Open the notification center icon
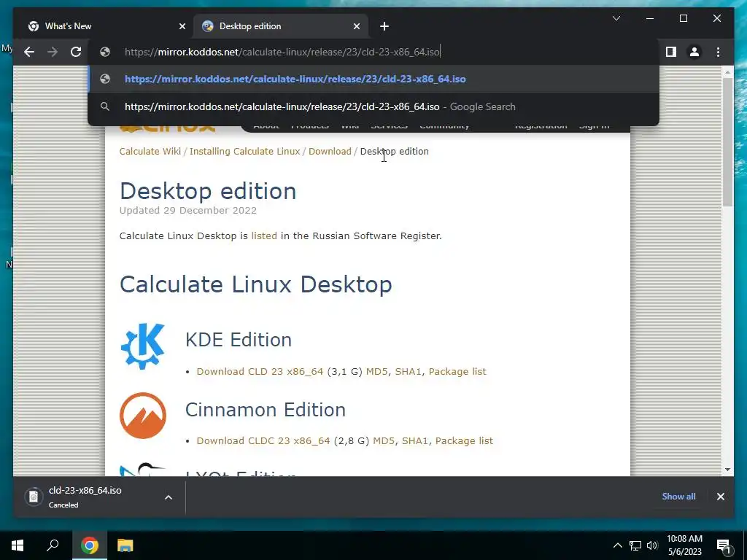Viewport: 747px width, 560px height. pos(724,545)
